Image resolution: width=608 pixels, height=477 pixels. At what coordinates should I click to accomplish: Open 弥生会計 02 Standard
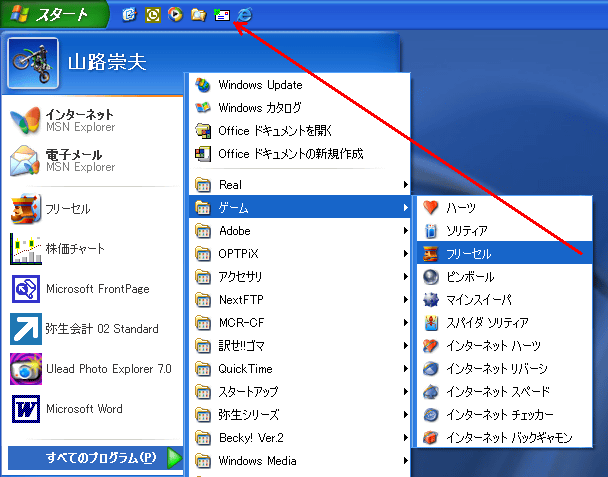(92, 329)
